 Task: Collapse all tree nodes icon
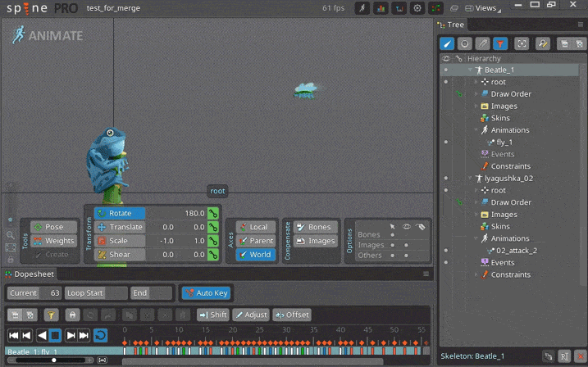click(x=564, y=43)
